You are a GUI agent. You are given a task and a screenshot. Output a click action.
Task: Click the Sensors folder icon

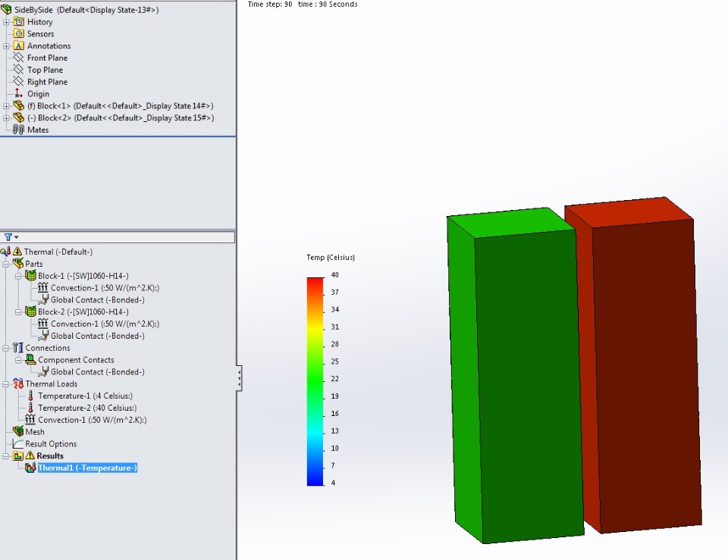coord(18,33)
